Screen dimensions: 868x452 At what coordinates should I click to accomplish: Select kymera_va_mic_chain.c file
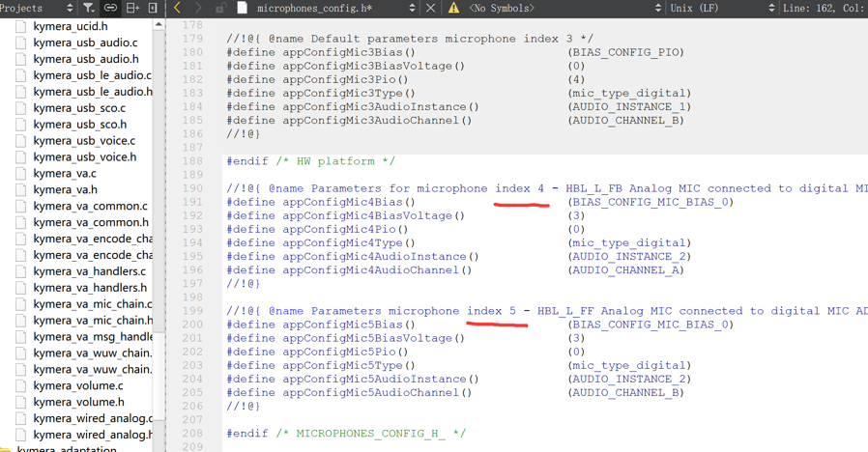pos(93,303)
